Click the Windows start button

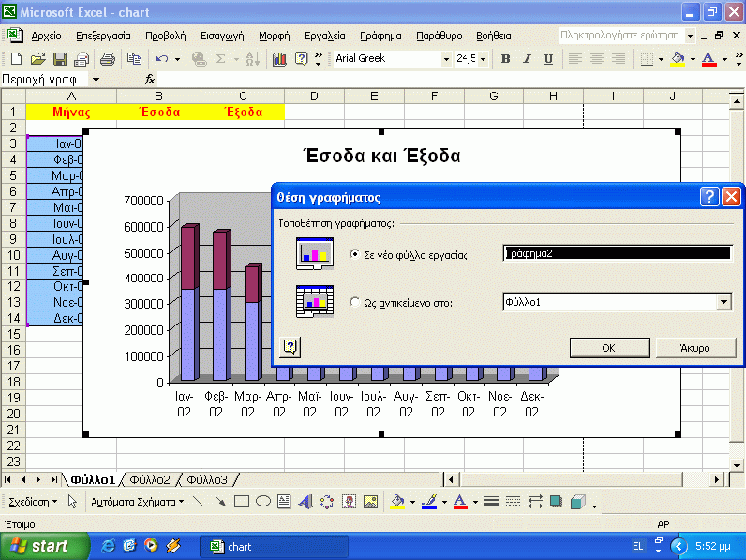click(44, 546)
